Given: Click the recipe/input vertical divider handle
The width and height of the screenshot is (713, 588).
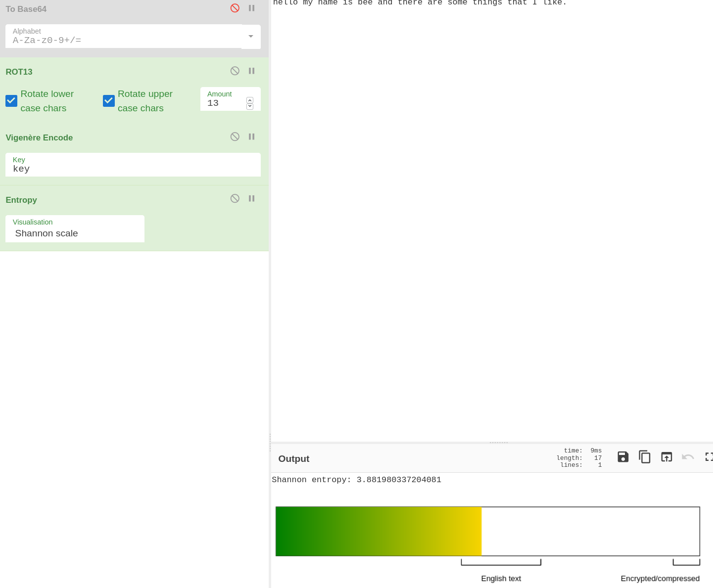Looking at the screenshot, I should 270,443.
